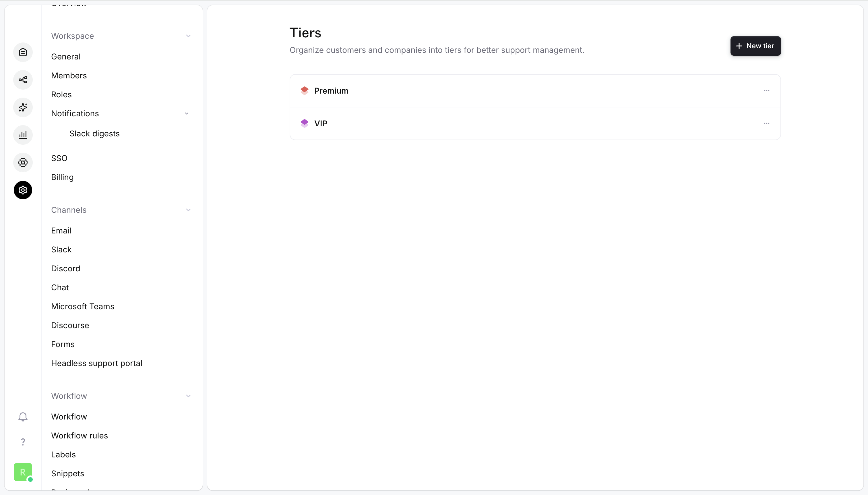Click the settings gear icon
Image resolution: width=868 pixels, height=495 pixels.
coord(23,190)
